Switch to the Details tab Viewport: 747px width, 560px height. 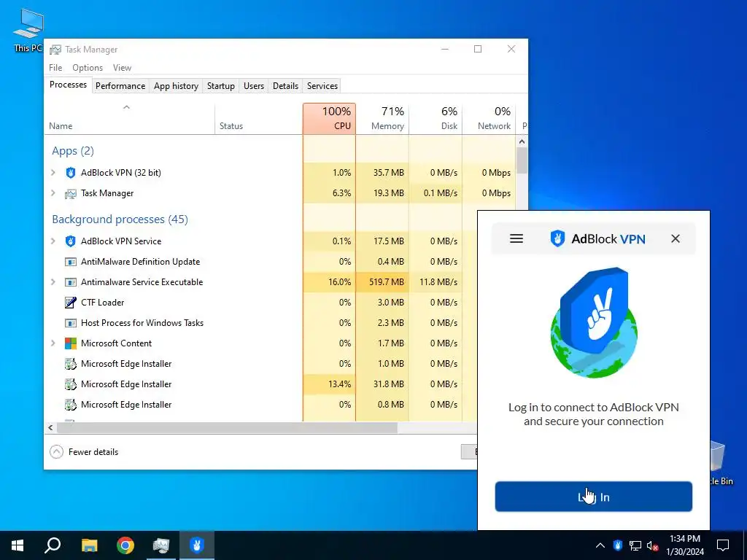(x=285, y=86)
